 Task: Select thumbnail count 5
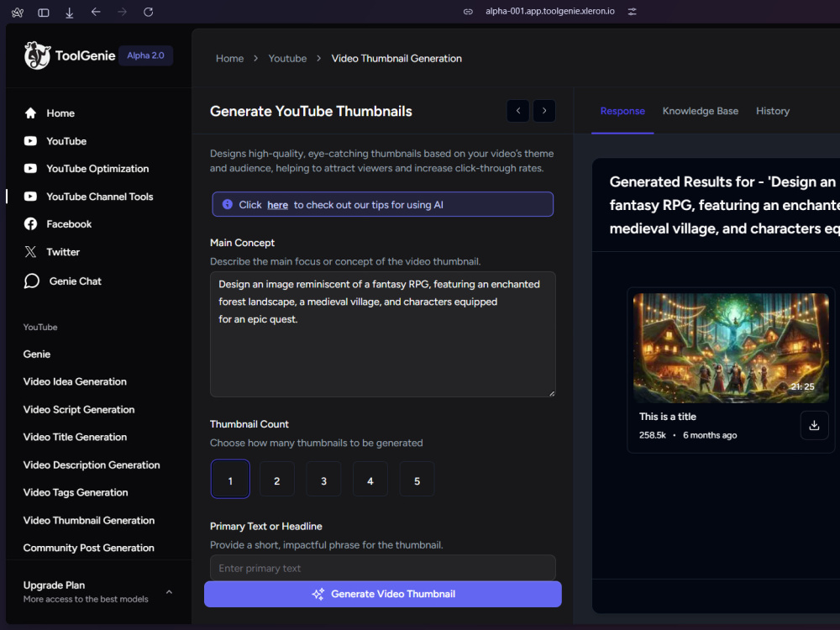point(417,479)
